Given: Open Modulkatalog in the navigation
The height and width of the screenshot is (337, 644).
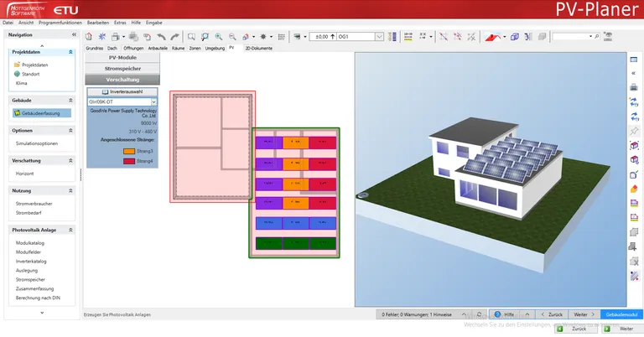Looking at the screenshot, I should coord(31,242).
